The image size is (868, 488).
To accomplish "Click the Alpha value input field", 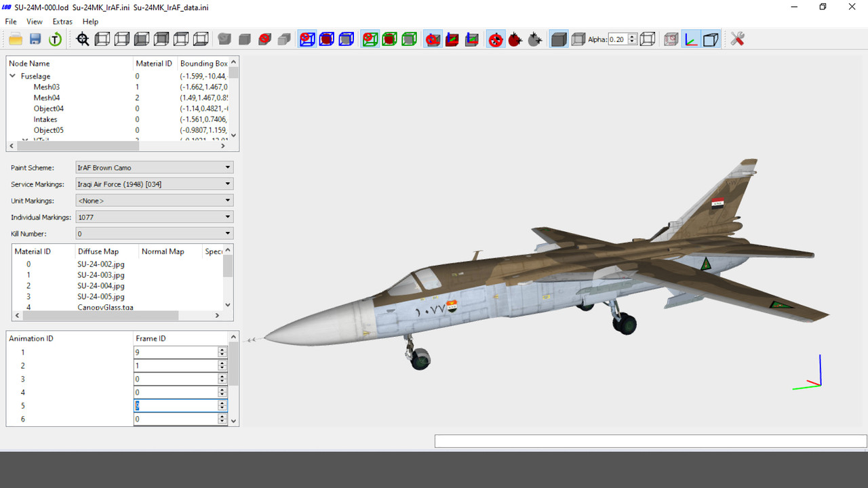I will (618, 39).
